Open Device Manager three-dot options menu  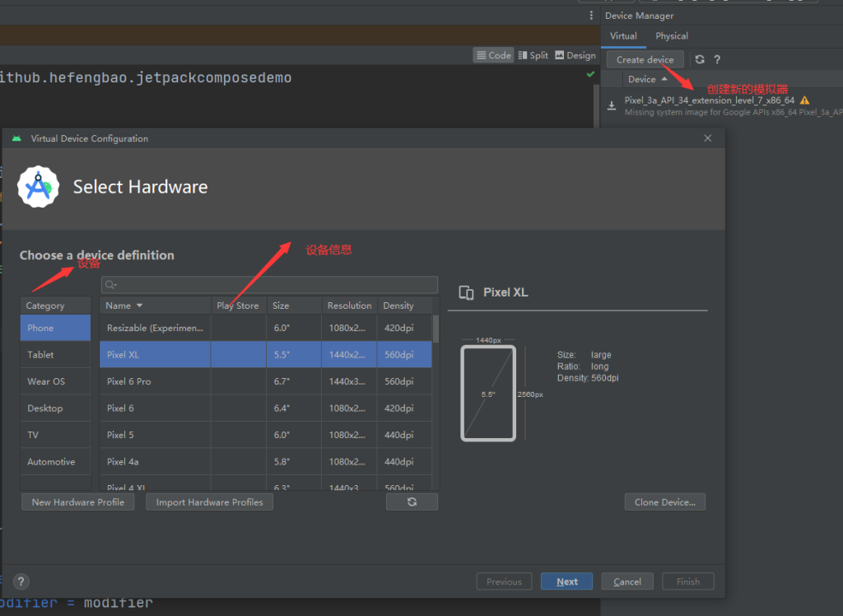pos(591,16)
